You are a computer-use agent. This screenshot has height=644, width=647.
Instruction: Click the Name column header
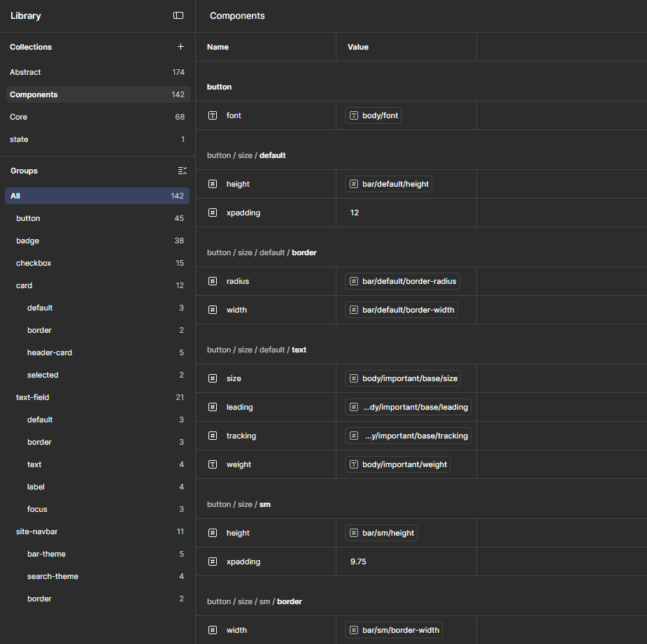218,47
